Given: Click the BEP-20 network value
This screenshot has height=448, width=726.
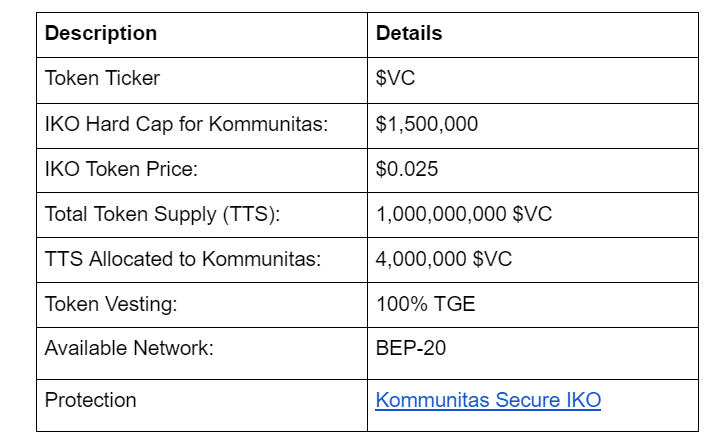Looking at the screenshot, I should (x=409, y=349).
